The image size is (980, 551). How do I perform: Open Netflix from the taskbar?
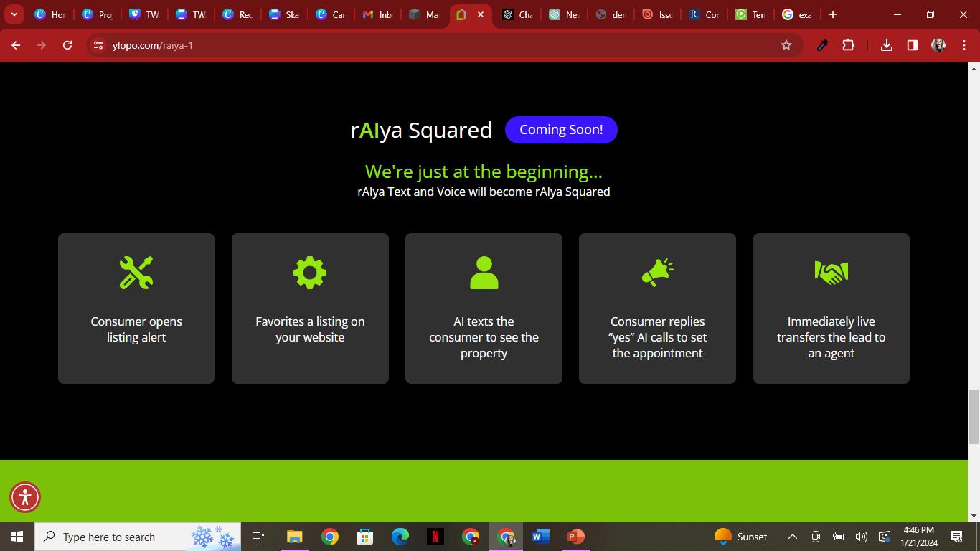(435, 537)
